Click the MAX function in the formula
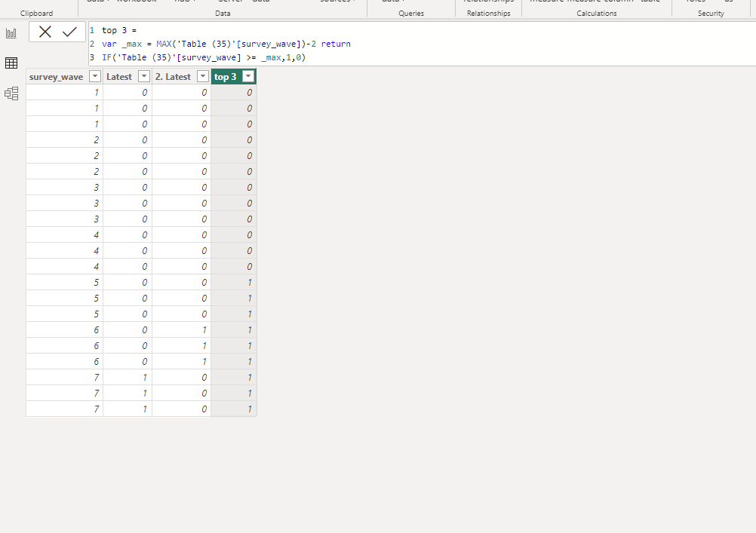 [164, 44]
